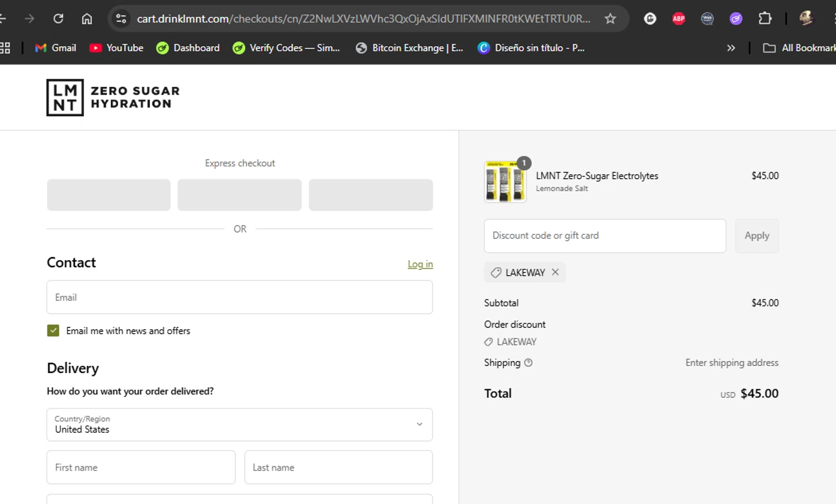Open the Bitcoin Exchange bookmark
Image resolution: width=836 pixels, height=504 pixels.
point(410,48)
